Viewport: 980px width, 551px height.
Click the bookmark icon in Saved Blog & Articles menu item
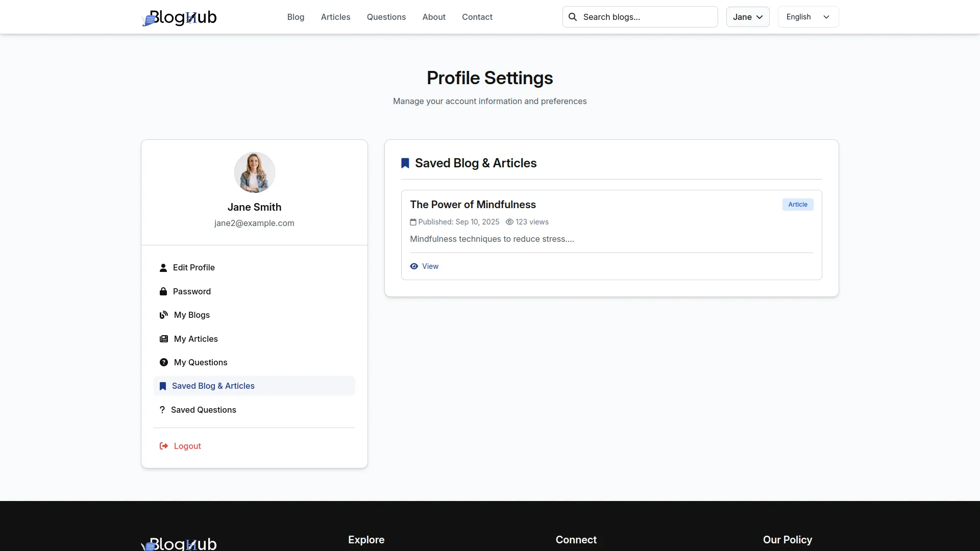tap(163, 386)
